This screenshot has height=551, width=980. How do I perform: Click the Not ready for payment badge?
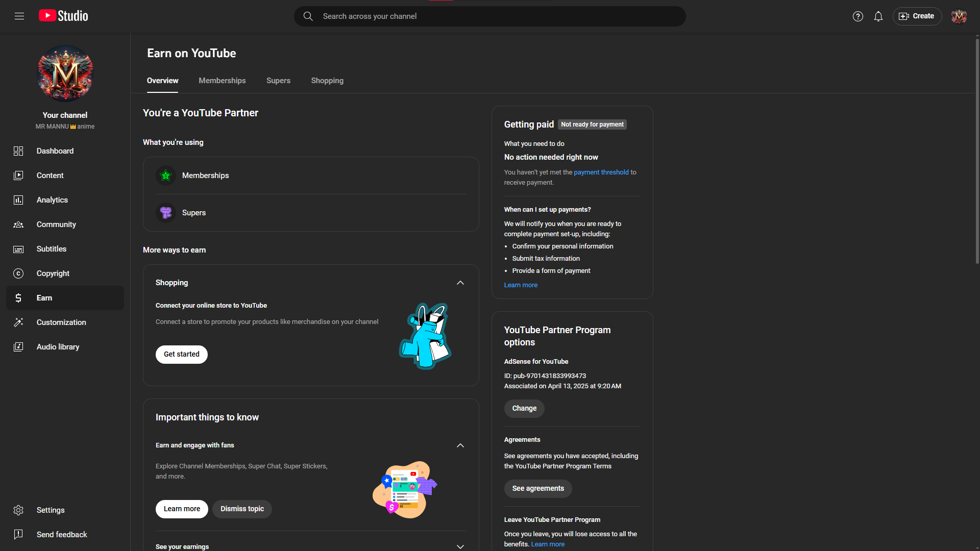592,124
